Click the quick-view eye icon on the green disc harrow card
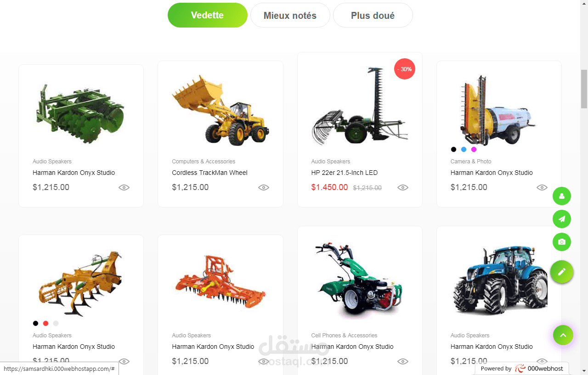 coord(124,187)
